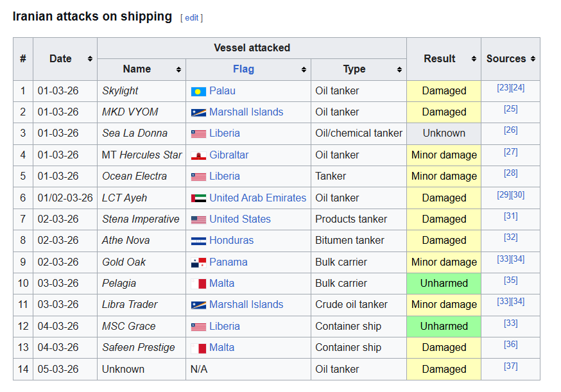Open the Malta link for Pelagia
The height and width of the screenshot is (392, 561).
coord(222,284)
